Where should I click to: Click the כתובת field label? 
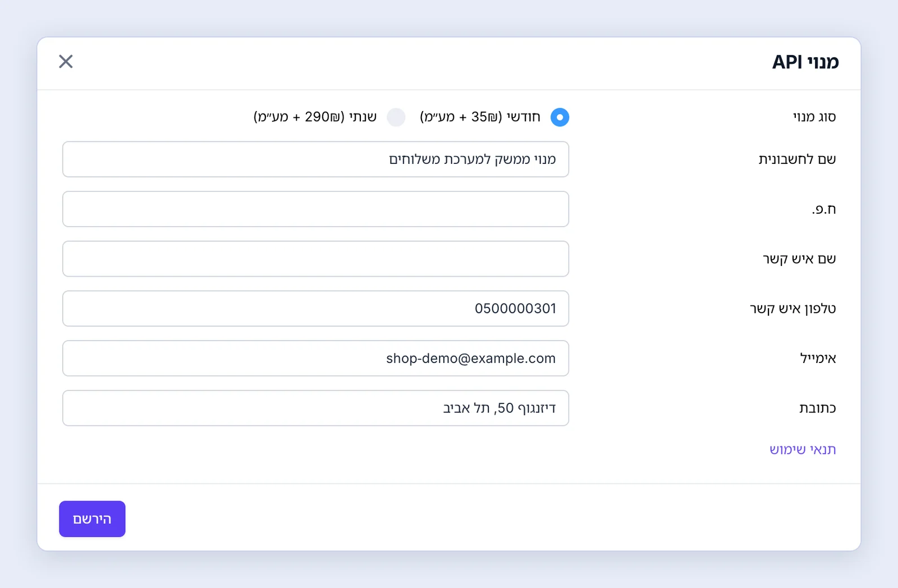click(x=817, y=408)
